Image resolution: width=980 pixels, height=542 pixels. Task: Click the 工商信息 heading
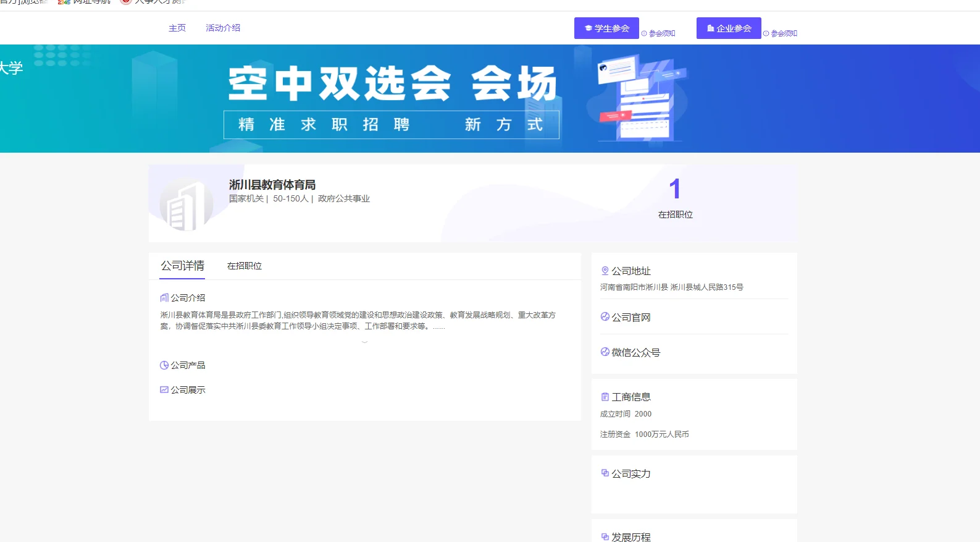pyautogui.click(x=631, y=397)
